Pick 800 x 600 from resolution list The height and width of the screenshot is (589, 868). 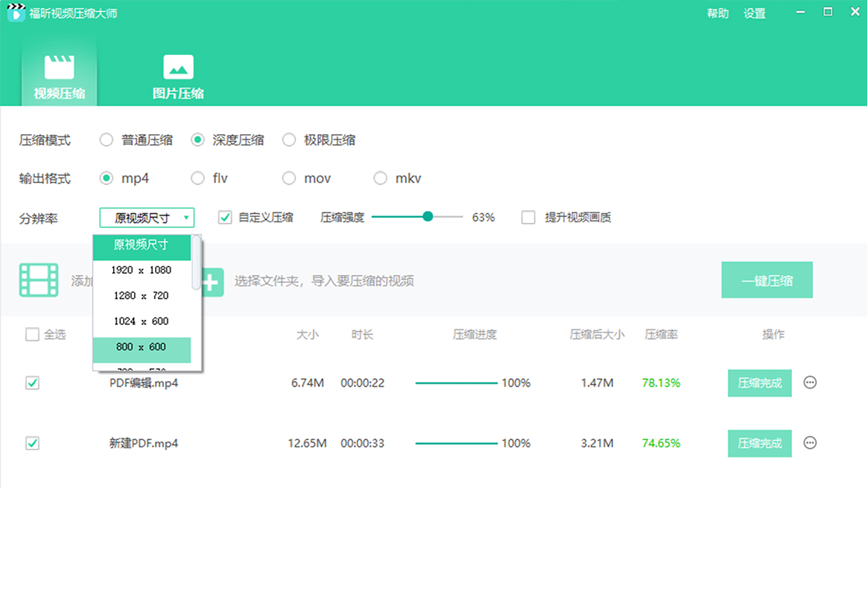(x=141, y=347)
